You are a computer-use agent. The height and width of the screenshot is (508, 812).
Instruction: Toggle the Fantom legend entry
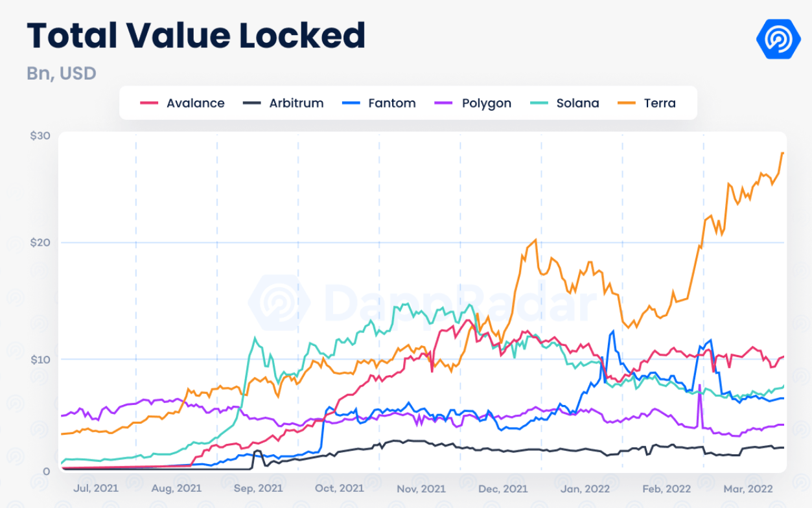pos(378,103)
